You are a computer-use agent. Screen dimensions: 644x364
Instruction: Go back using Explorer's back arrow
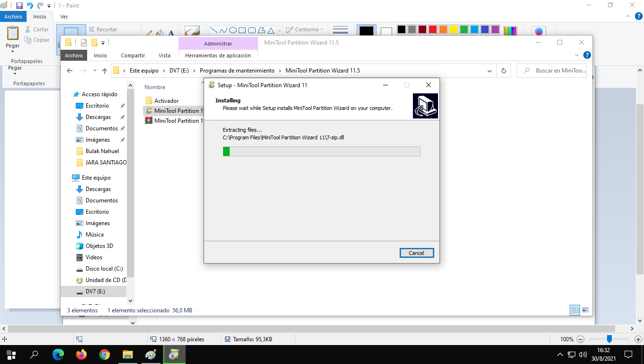click(x=70, y=71)
